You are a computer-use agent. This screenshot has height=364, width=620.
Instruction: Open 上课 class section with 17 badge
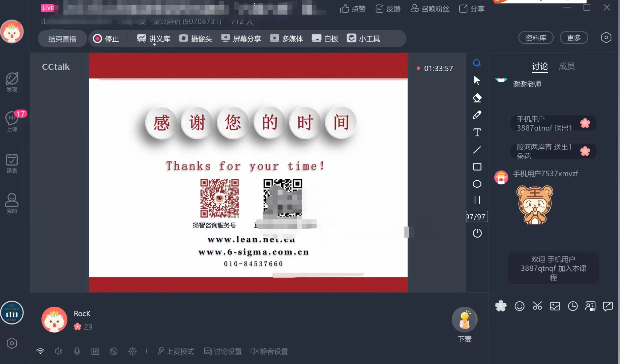click(12, 121)
